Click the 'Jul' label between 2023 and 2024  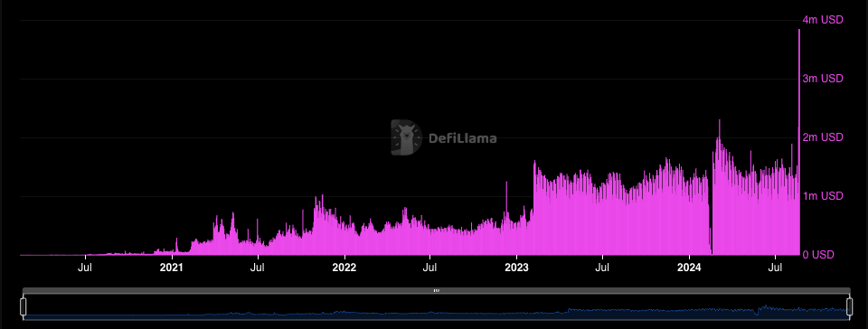[602, 268]
